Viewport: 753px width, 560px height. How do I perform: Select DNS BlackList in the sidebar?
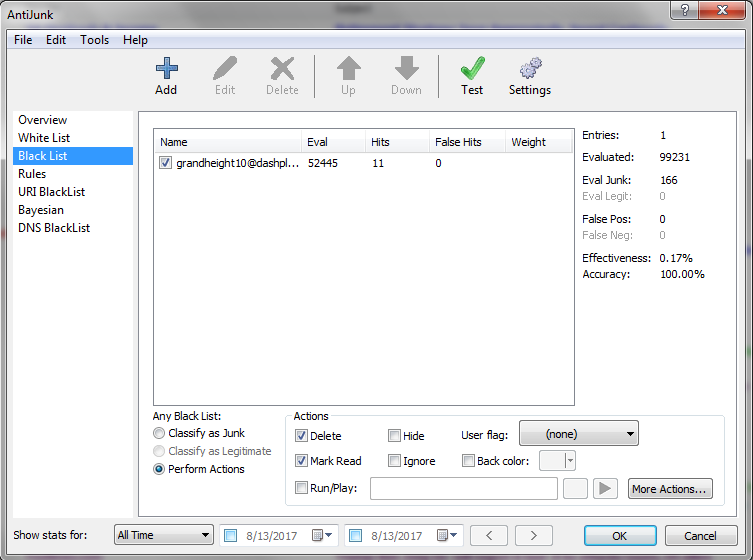point(73,228)
